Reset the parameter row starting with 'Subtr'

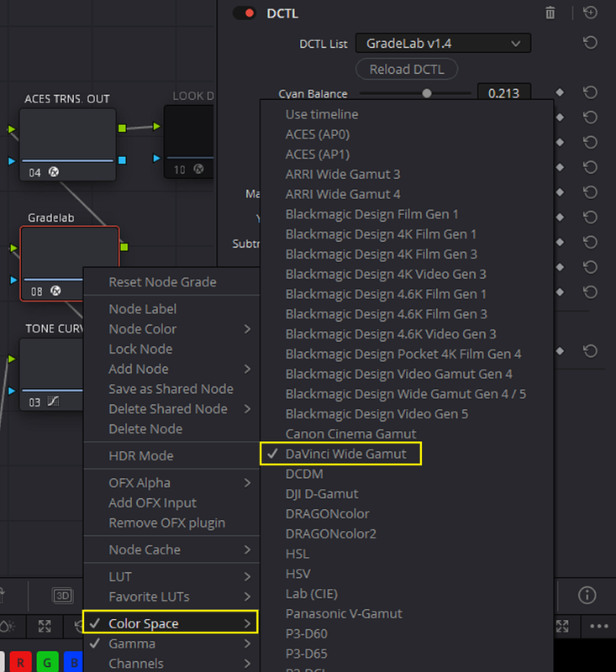point(590,242)
